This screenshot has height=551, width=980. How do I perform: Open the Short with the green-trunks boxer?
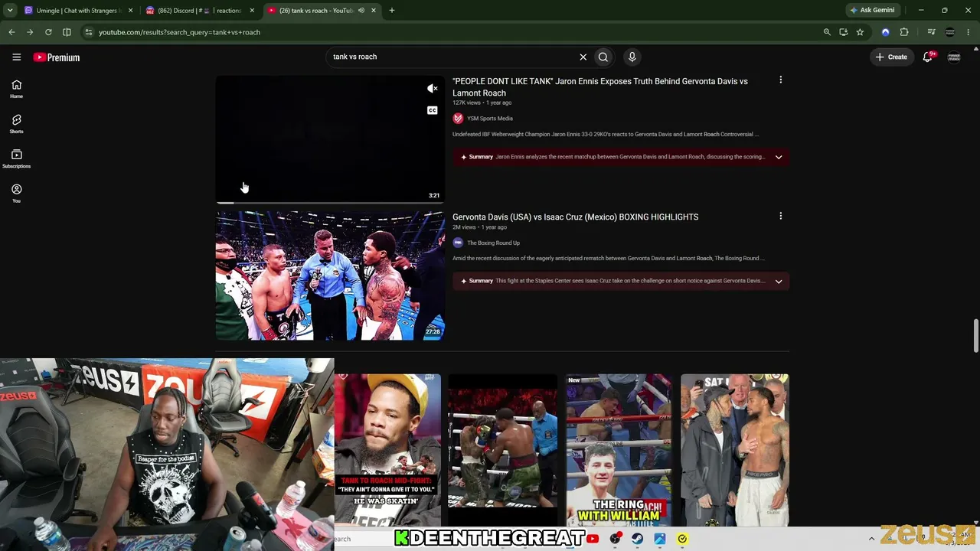pyautogui.click(x=502, y=450)
